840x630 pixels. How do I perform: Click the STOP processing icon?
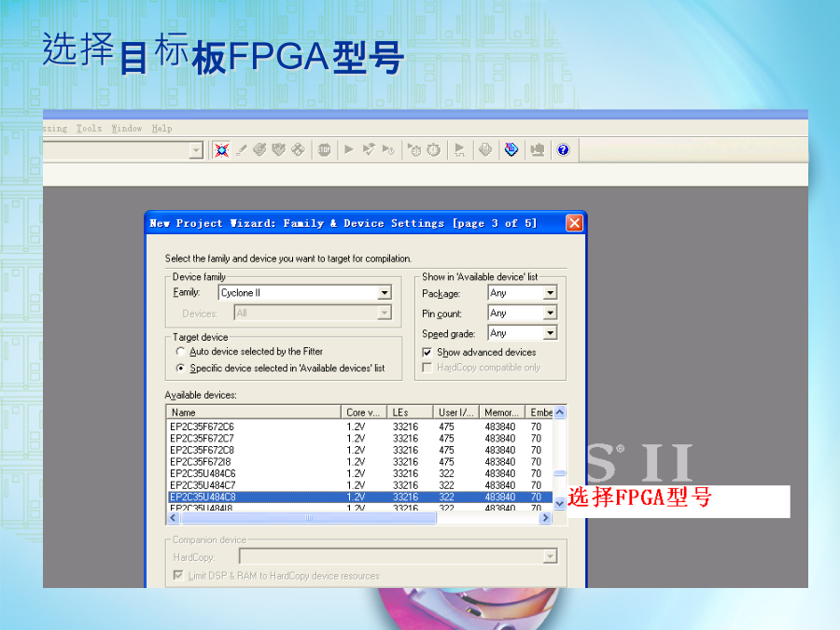[324, 150]
